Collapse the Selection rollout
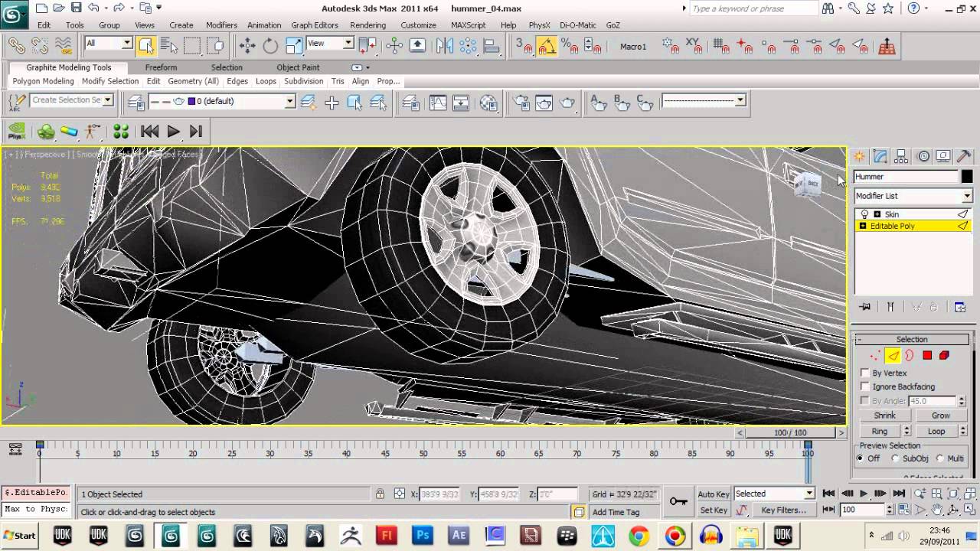980x551 pixels. (x=912, y=339)
